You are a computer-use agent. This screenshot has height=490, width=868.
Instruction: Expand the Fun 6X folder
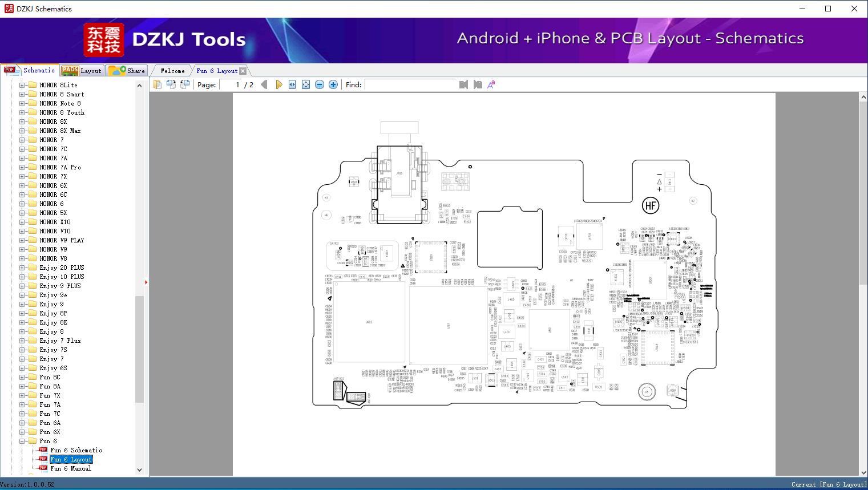click(x=22, y=432)
